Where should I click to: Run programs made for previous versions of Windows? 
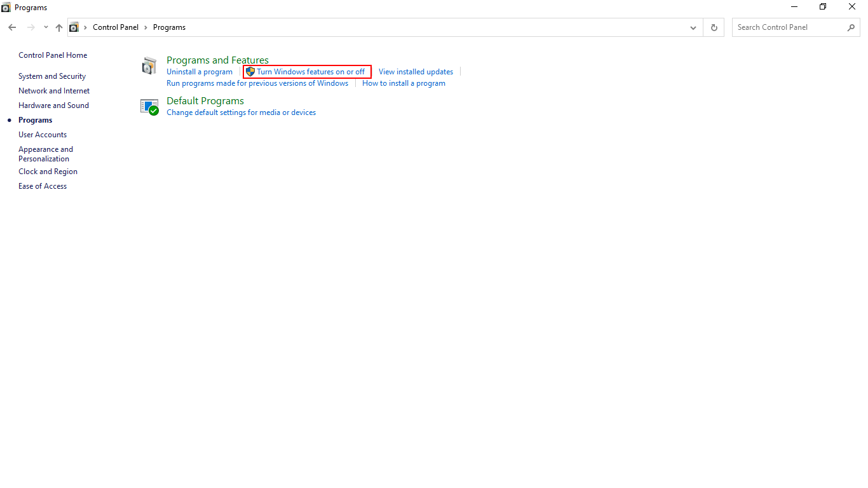[257, 83]
